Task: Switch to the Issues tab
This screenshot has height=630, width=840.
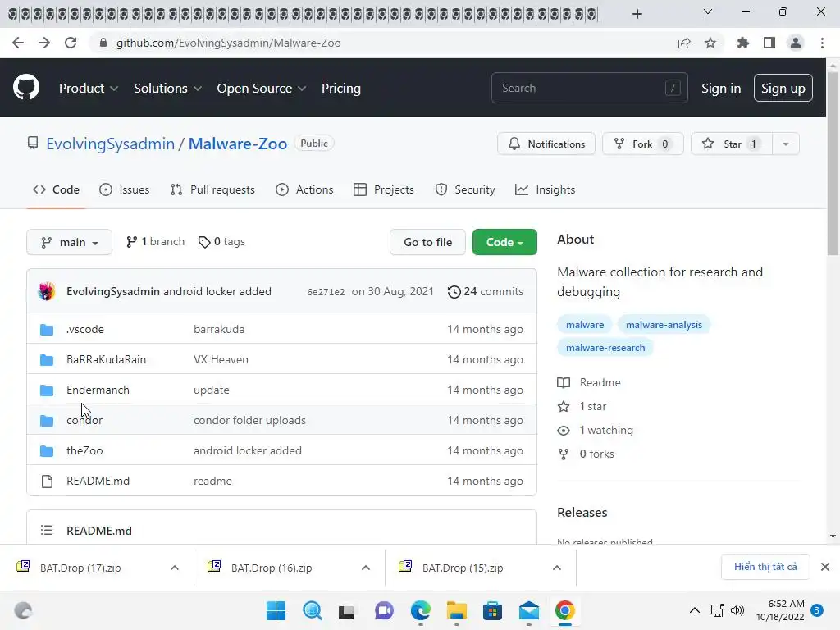Action: tap(125, 189)
